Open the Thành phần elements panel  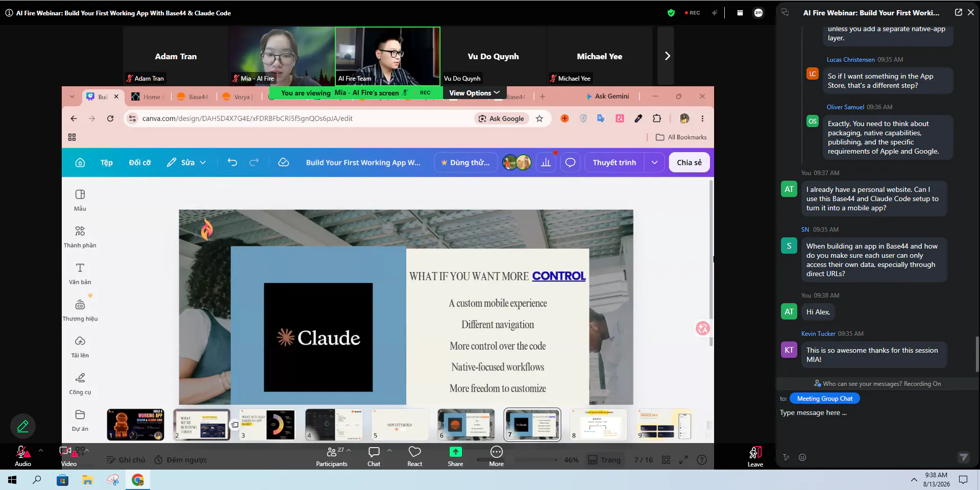[80, 236]
